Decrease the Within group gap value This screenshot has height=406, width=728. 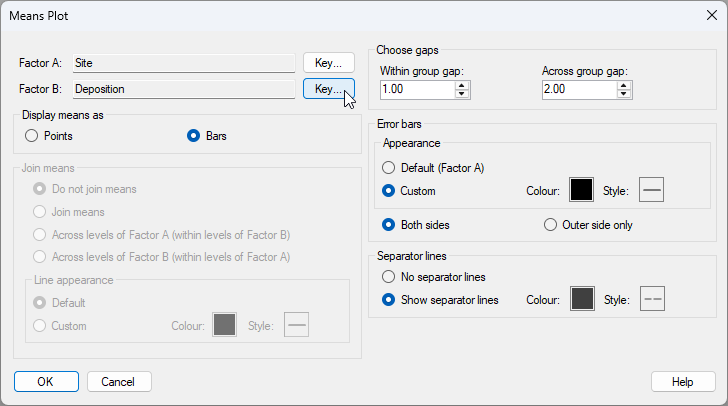click(x=462, y=94)
